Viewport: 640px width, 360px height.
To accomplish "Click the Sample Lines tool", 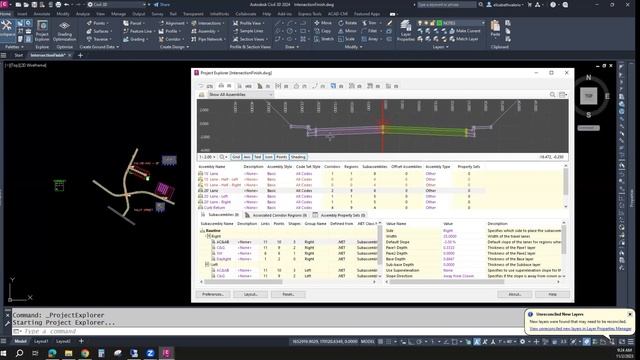I will [248, 31].
